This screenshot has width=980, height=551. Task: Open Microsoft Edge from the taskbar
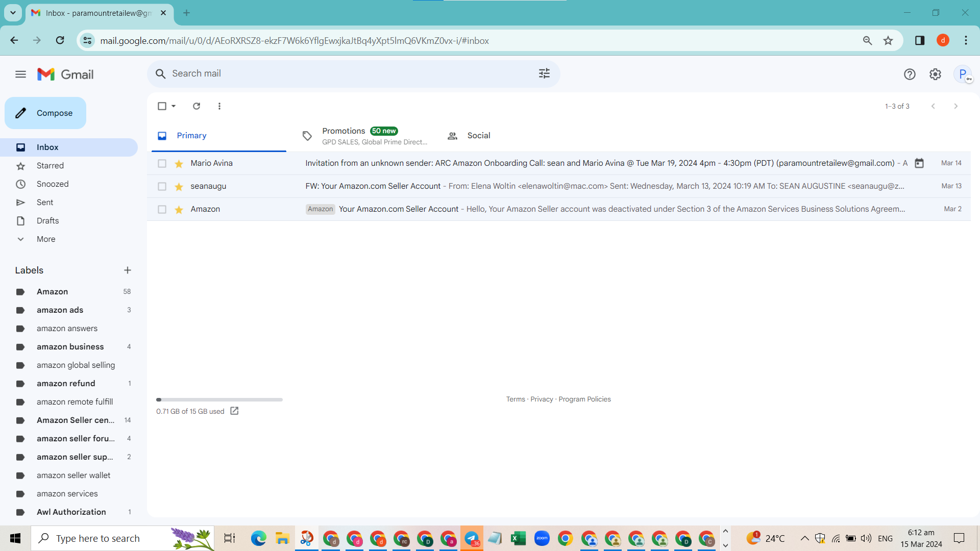[259, 538]
